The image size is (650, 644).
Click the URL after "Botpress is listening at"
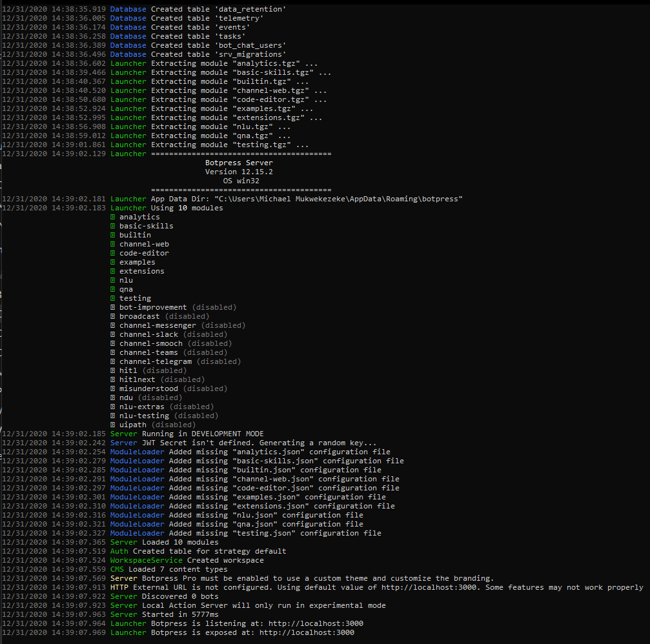[x=316, y=624]
